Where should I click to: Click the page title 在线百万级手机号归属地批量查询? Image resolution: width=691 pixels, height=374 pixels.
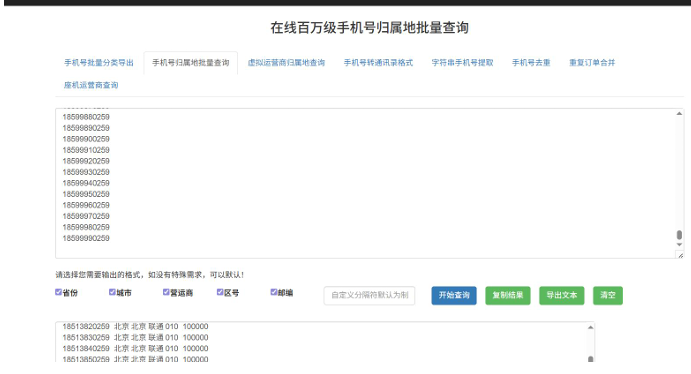click(x=369, y=28)
